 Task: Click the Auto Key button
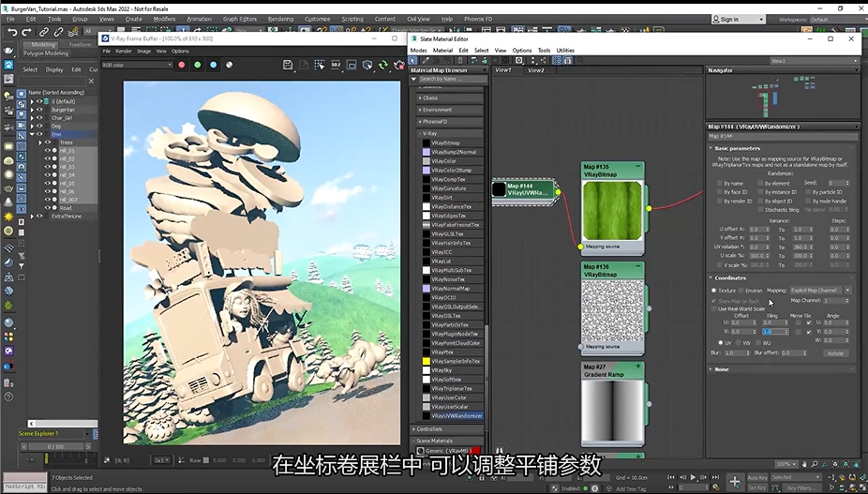coord(756,477)
